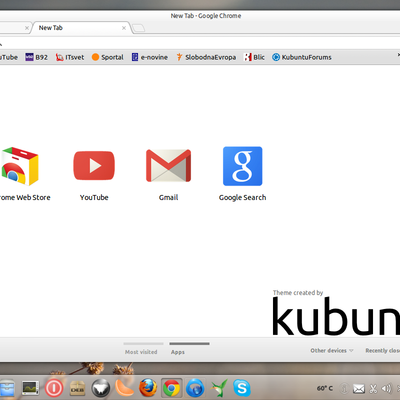
Task: Open the ITsvet bookmark
Action: 70,57
